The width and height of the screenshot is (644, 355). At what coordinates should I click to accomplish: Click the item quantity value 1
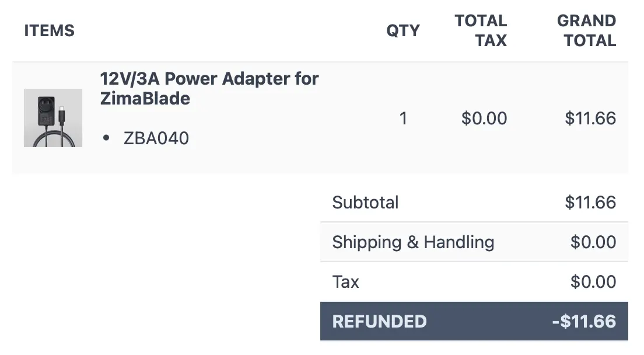pos(403,119)
